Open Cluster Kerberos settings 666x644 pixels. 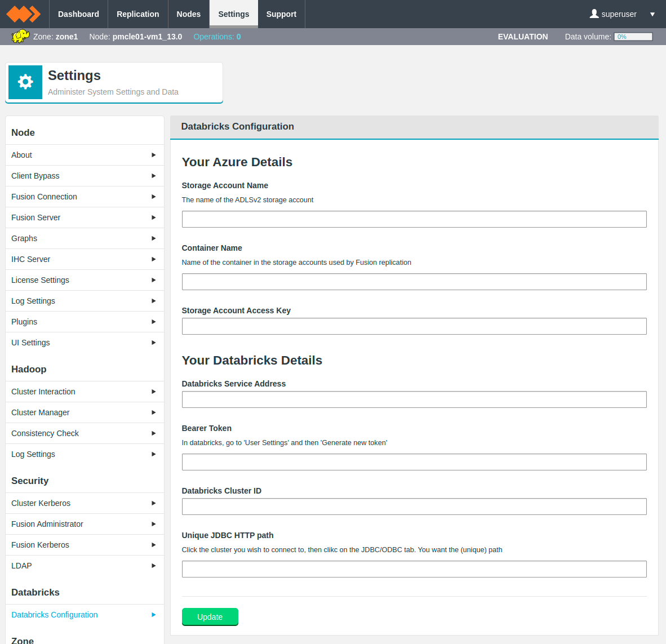[85, 503]
